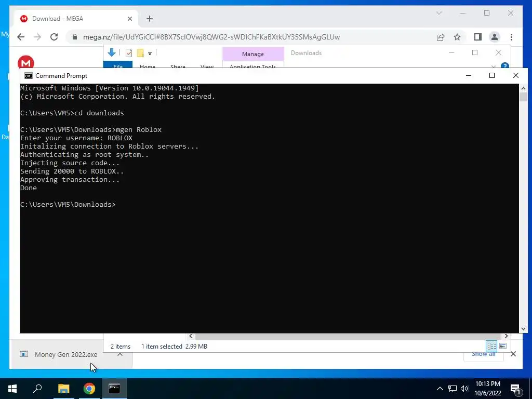
Task: Click 'Sending 20000 to ROBLOX..' line
Action: click(72, 171)
